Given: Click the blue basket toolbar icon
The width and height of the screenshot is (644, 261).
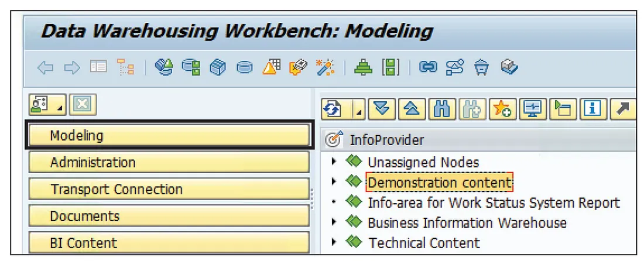Looking at the screenshot, I should [481, 68].
